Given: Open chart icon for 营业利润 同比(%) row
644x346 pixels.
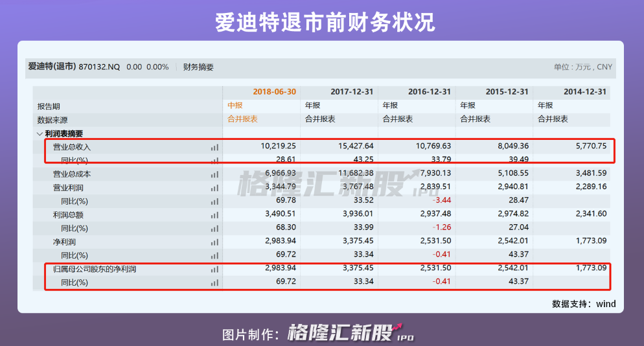Looking at the screenshot, I should (215, 202).
